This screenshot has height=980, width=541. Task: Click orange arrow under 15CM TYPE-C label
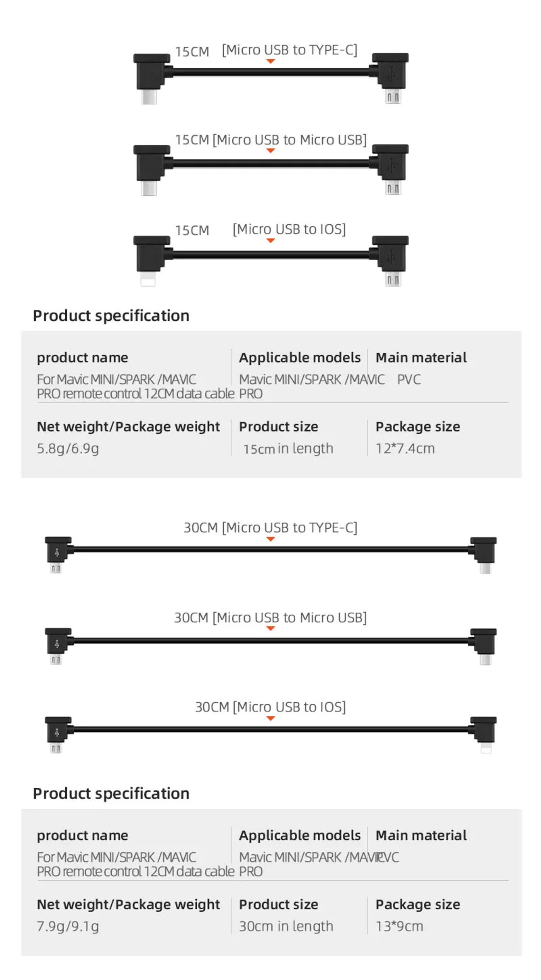tap(270, 61)
